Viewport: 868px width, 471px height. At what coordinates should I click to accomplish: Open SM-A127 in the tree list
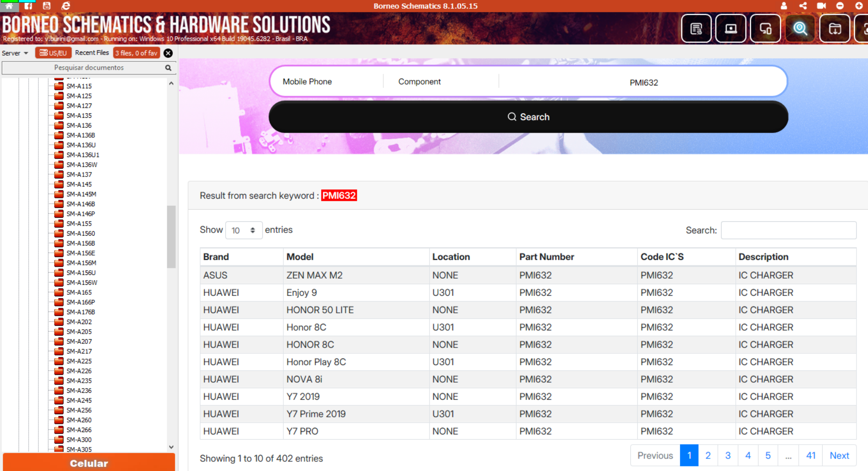point(79,106)
